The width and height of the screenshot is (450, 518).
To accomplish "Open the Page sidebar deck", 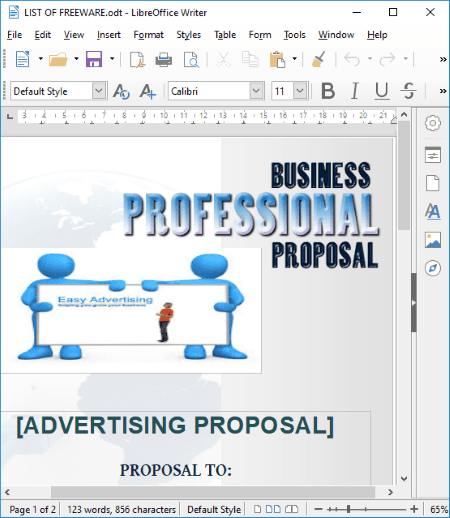I will tap(433, 183).
